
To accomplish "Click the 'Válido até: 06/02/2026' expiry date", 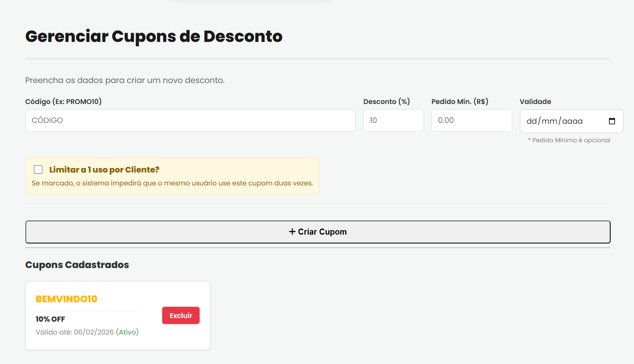I will (75, 332).
